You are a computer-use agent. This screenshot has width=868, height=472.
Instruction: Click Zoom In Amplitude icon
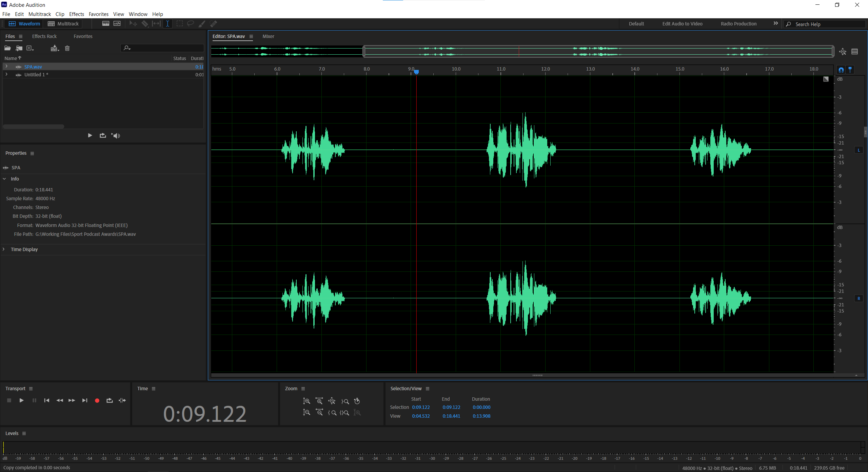pos(307,401)
